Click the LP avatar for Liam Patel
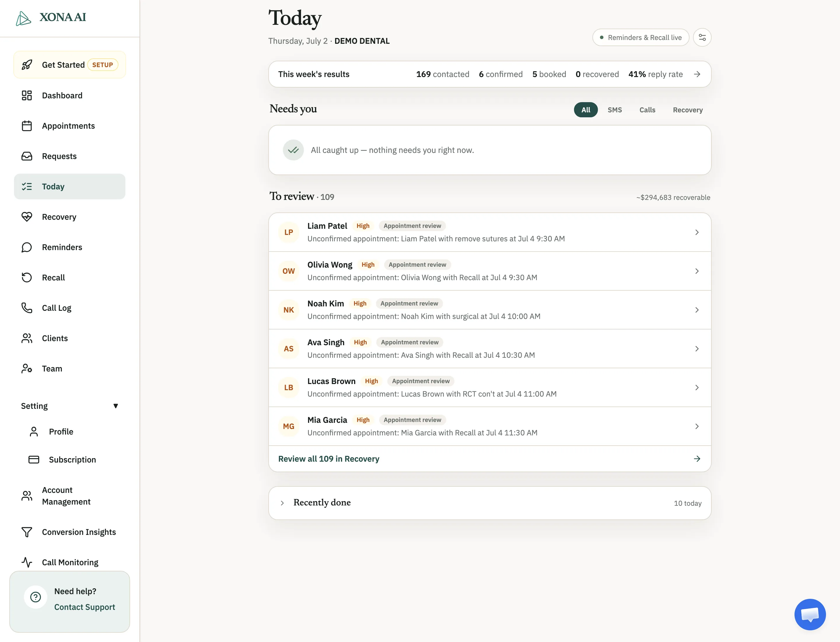Viewport: 840px width, 642px height. (289, 232)
